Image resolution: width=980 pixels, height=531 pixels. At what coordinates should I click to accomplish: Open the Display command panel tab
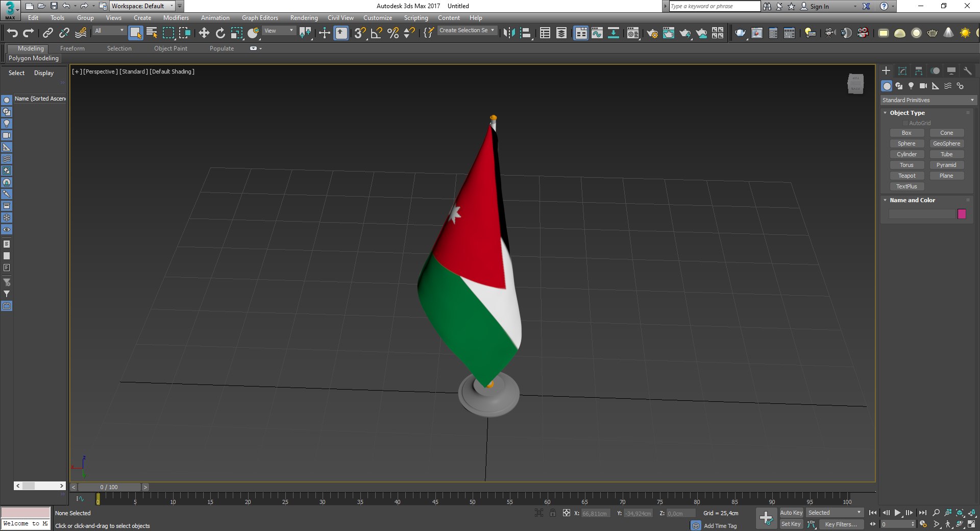(951, 71)
